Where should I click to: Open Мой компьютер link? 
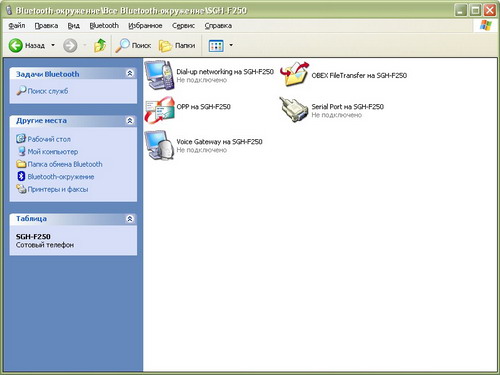53,152
